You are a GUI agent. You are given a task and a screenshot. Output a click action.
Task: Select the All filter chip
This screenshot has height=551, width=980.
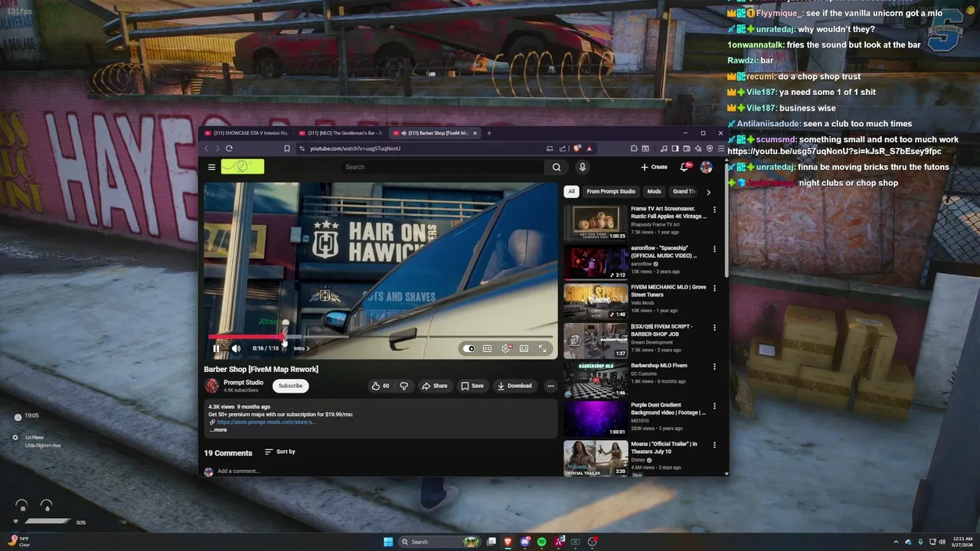pos(571,191)
